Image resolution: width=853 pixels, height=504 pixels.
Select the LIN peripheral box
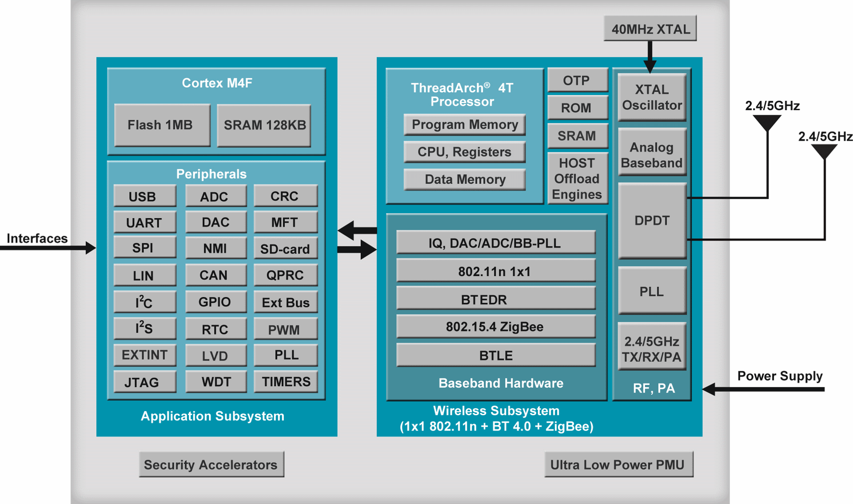click(145, 275)
